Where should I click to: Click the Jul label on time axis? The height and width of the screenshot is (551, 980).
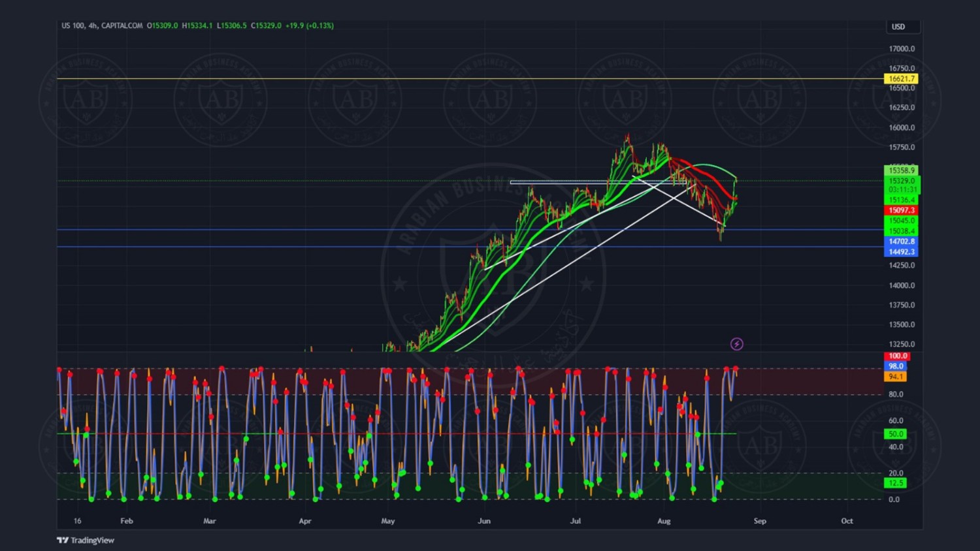point(576,521)
